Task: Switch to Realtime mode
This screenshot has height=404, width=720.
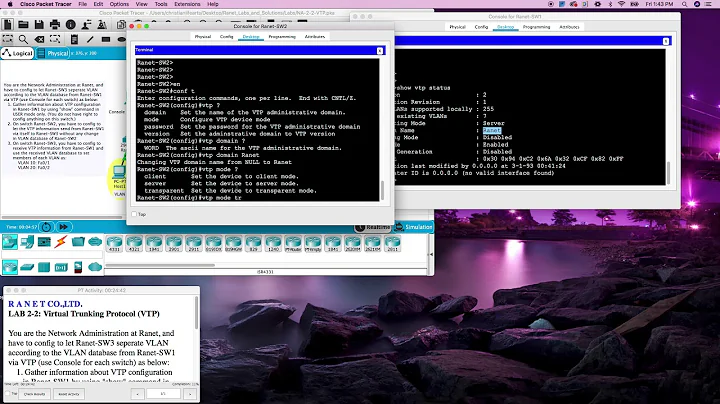Action: (x=373, y=227)
